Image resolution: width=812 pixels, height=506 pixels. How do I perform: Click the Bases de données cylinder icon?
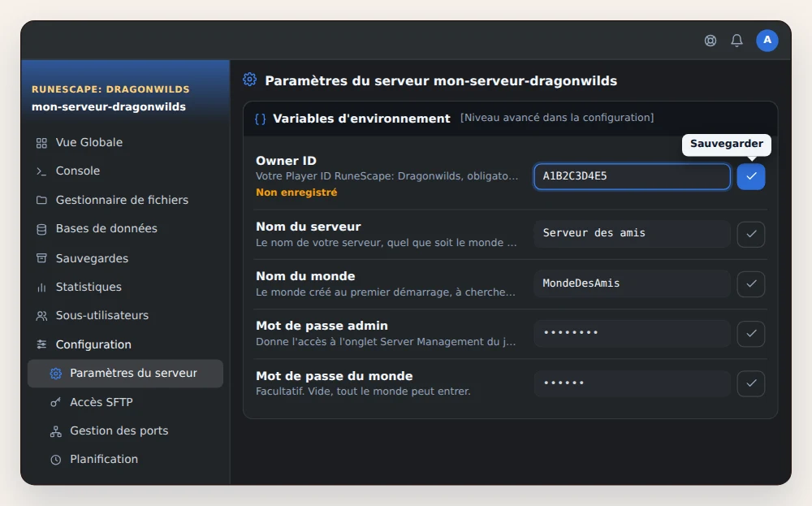click(x=41, y=229)
